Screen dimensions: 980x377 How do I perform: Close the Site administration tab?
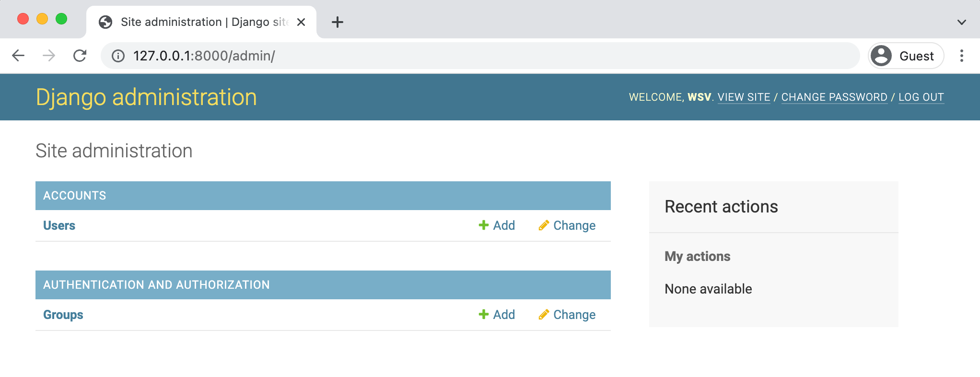click(301, 22)
